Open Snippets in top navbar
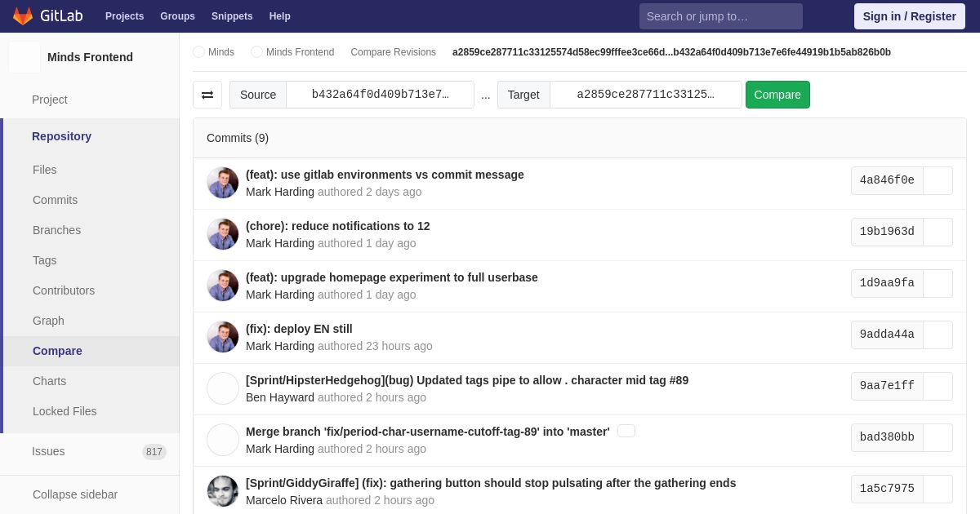 232,16
